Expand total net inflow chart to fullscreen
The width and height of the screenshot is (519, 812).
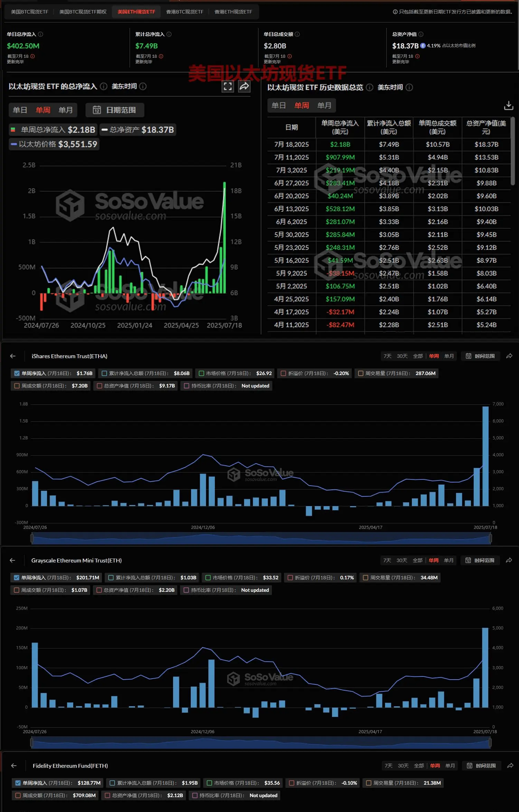click(228, 86)
